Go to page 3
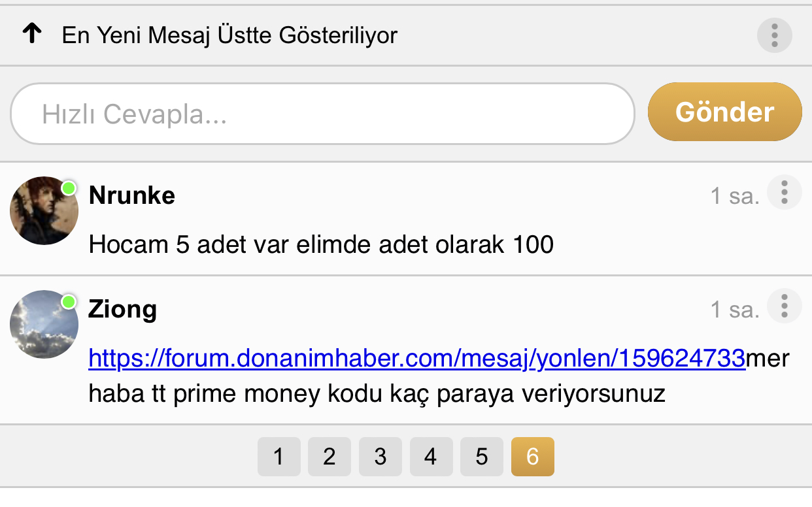The height and width of the screenshot is (507, 812). coord(381,457)
